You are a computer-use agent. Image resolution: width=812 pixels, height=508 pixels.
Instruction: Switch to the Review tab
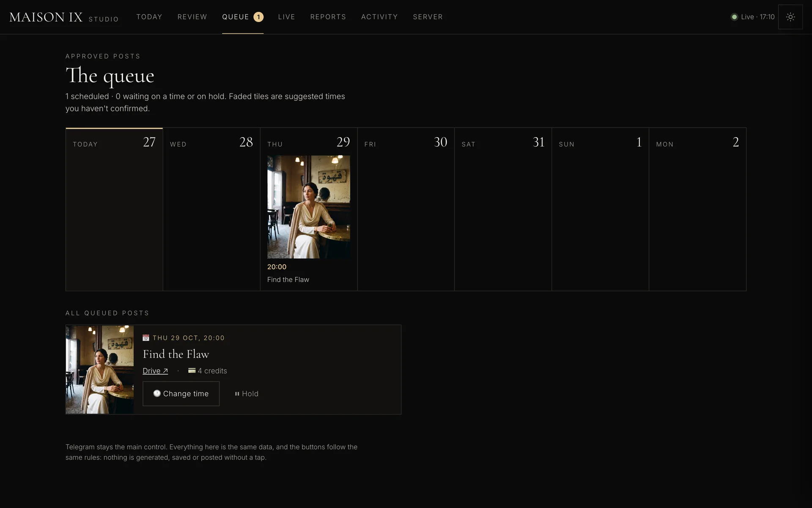coord(192,17)
